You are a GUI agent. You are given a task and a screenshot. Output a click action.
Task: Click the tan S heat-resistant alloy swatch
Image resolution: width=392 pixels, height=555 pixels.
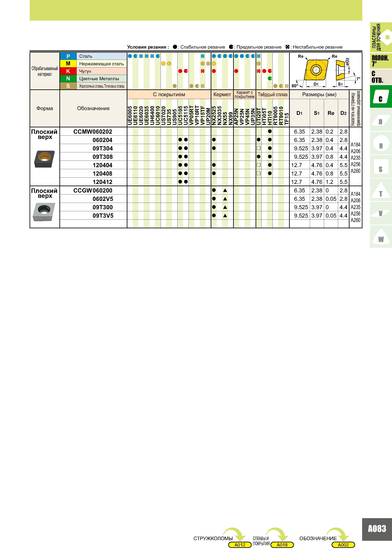tap(68, 86)
